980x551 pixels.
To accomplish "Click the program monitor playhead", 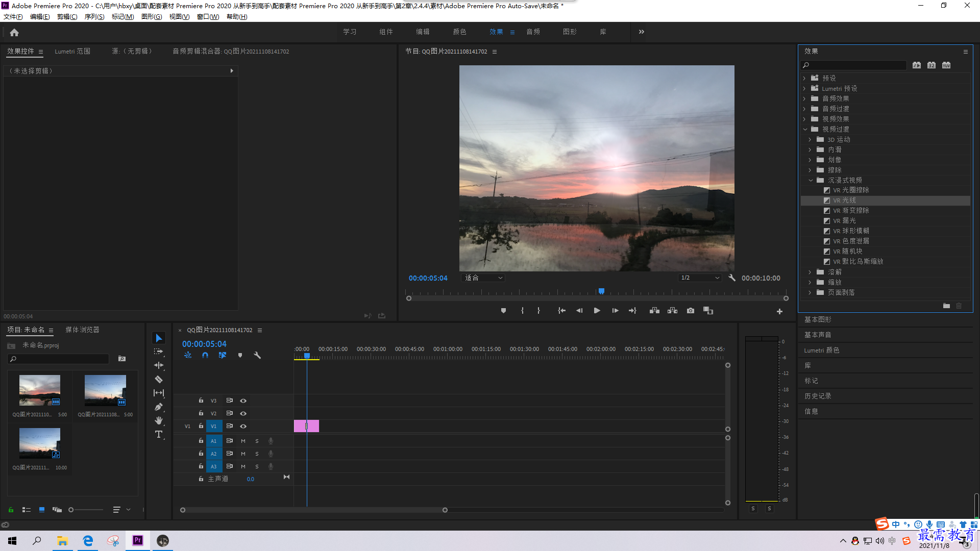I will pyautogui.click(x=601, y=291).
